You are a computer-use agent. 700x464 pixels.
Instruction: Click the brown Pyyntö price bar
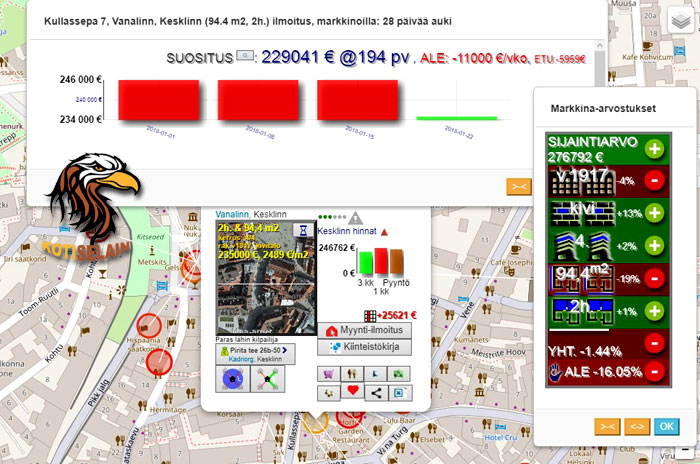396,262
